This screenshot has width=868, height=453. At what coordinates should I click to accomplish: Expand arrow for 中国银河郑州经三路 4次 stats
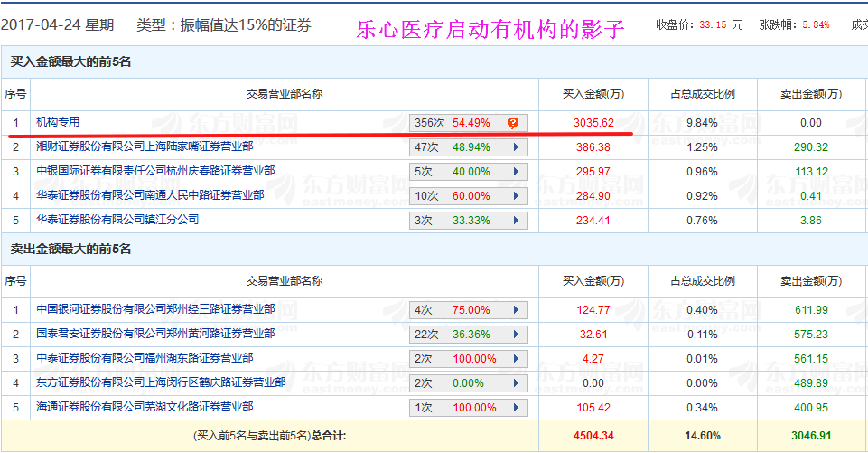516,310
